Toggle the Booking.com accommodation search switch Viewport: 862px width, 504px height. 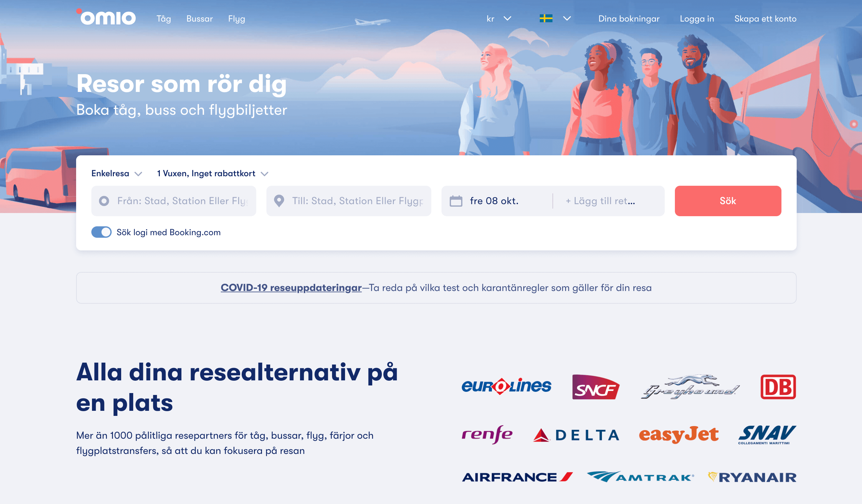coord(101,232)
